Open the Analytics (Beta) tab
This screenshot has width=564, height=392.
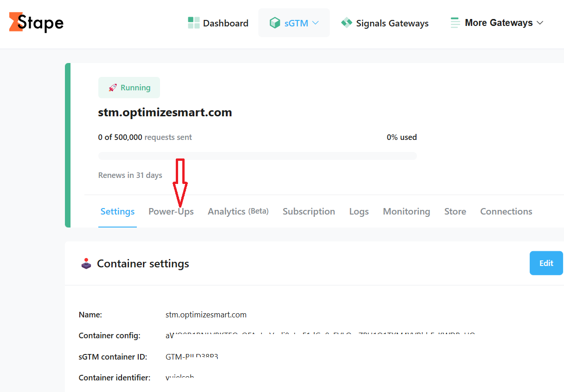click(x=238, y=211)
